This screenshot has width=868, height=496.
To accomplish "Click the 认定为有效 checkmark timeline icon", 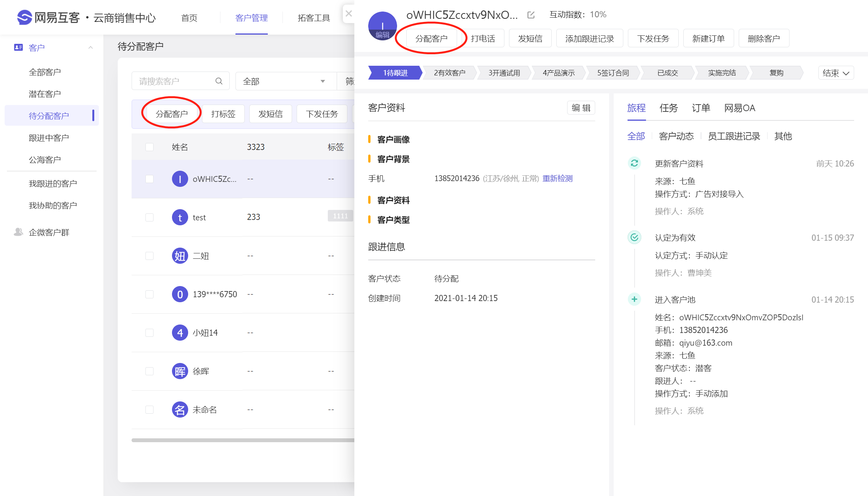I will pyautogui.click(x=634, y=238).
